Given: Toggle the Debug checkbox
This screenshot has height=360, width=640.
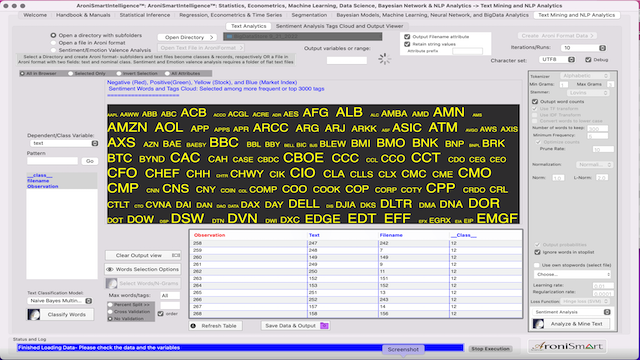Looking at the screenshot, I should [x=588, y=60].
